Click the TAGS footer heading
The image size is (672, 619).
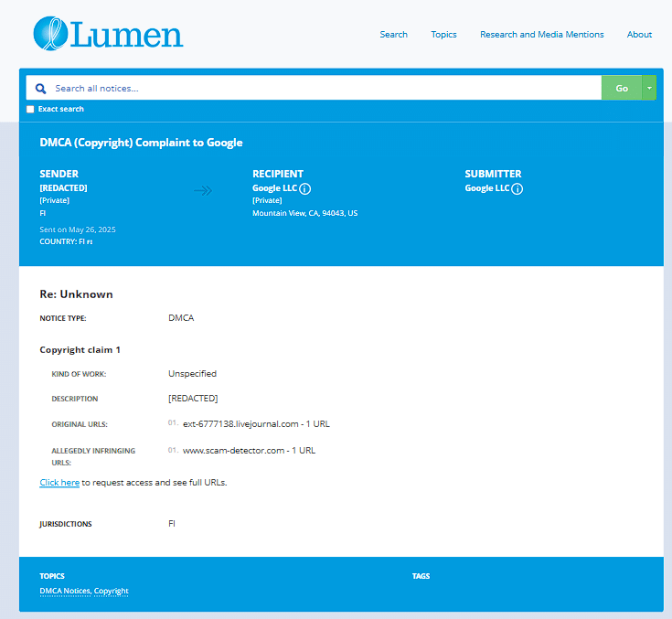tap(421, 576)
